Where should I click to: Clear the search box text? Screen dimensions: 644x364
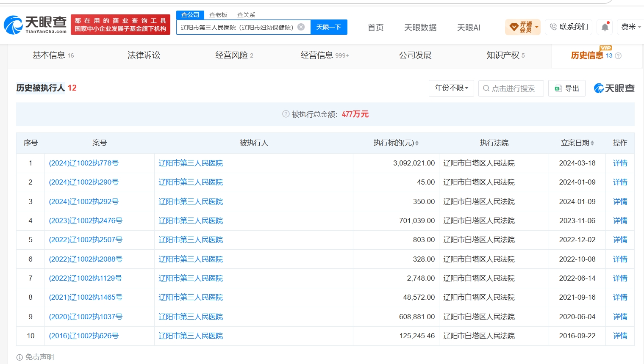pyautogui.click(x=301, y=27)
